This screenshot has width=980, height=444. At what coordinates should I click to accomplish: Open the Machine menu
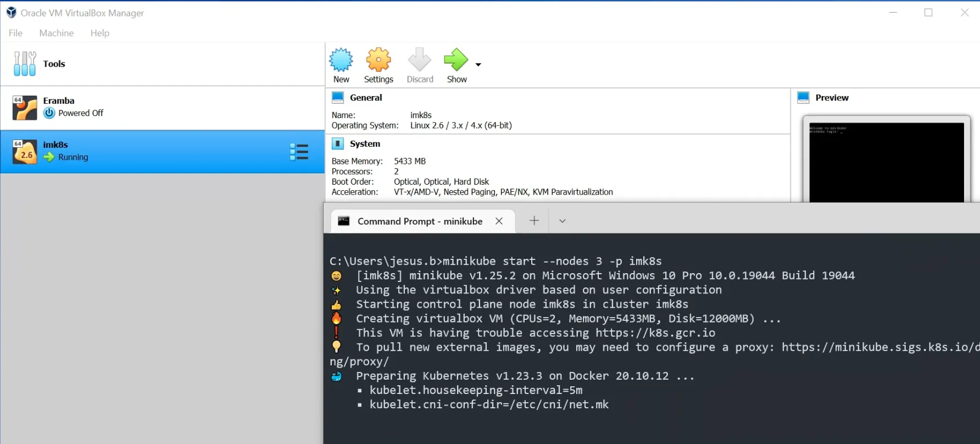[56, 33]
